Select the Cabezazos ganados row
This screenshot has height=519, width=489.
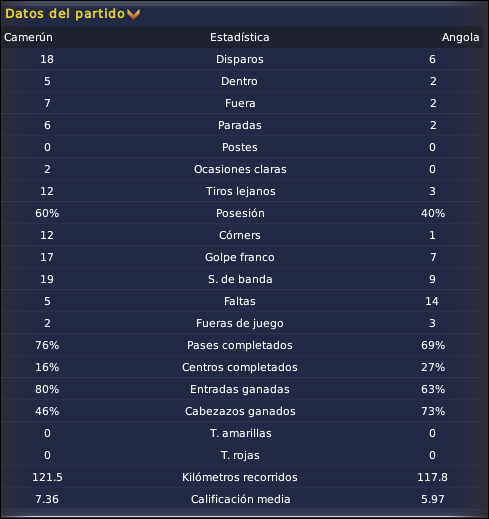pyautogui.click(x=242, y=411)
